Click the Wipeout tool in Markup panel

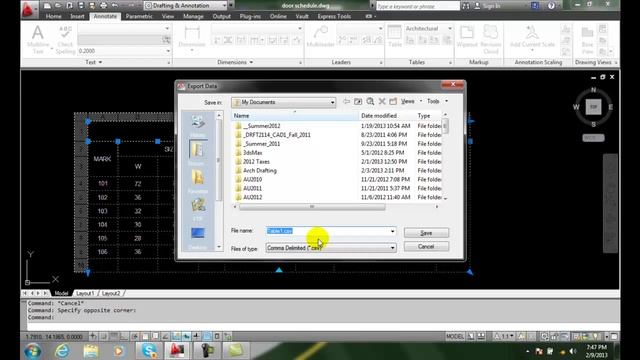pos(467,37)
